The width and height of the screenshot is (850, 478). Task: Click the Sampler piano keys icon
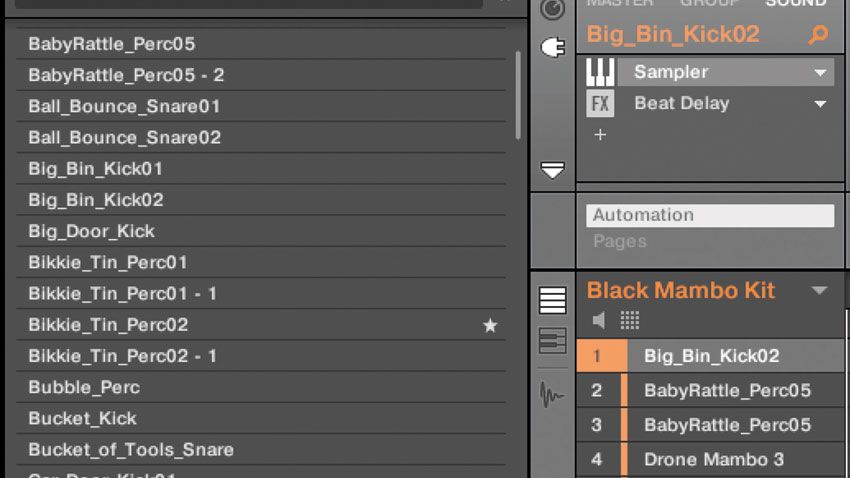click(600, 72)
